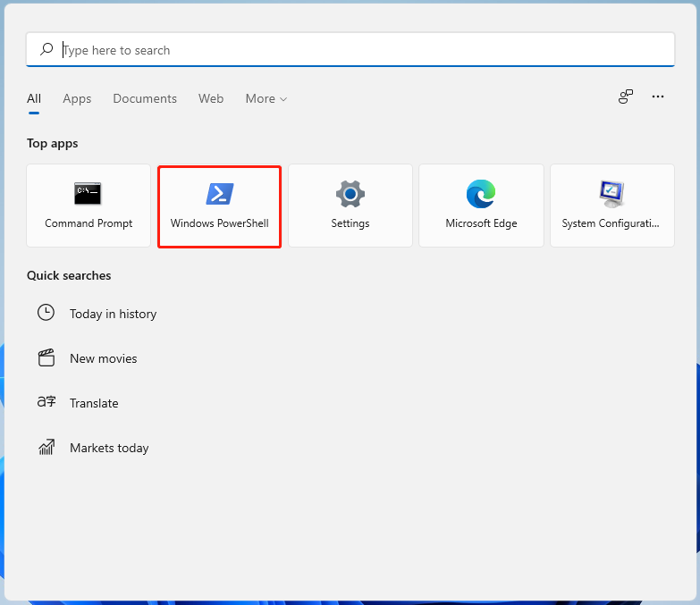Viewport: 700px width, 605px height.
Task: Select the Web tab
Action: coord(211,98)
